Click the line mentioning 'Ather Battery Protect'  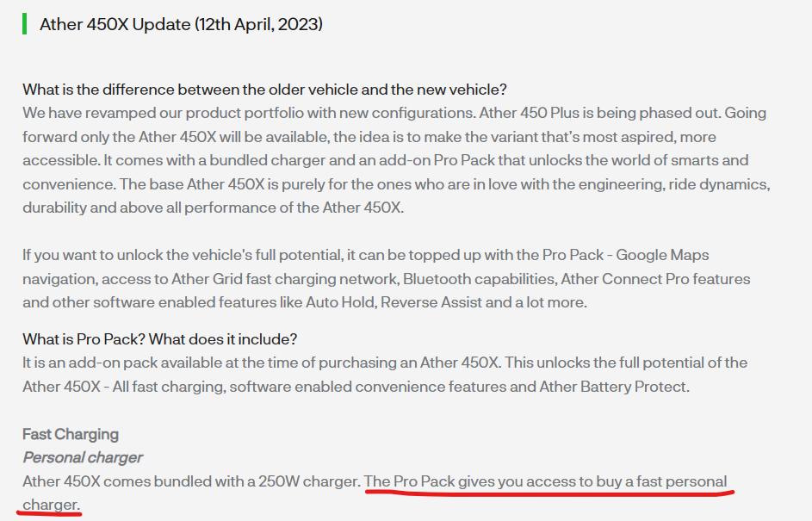point(356,387)
